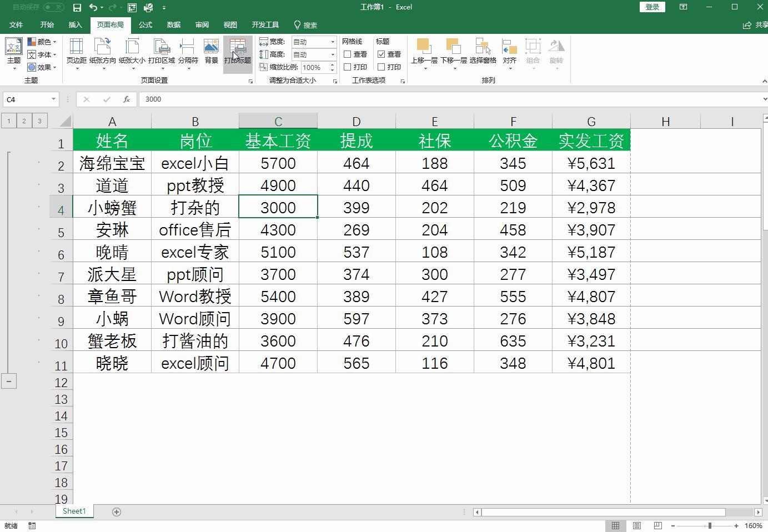Open the Name Box dropdown arrow
This screenshot has width=768, height=532.
tap(53, 99)
